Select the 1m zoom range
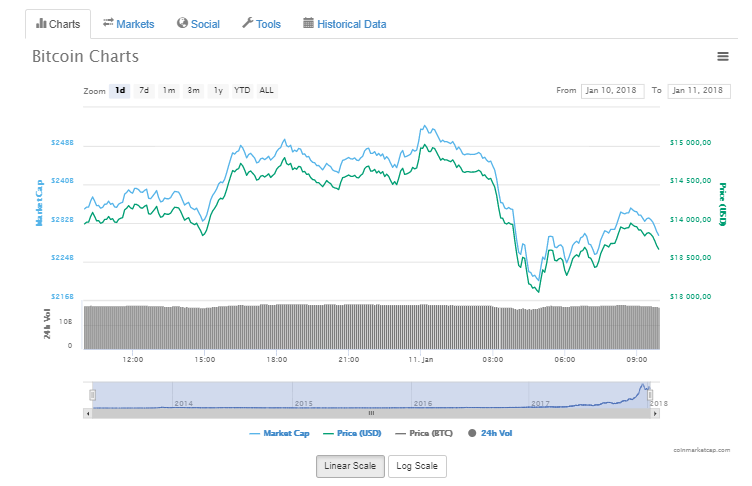This screenshot has height=486, width=752. tap(168, 91)
